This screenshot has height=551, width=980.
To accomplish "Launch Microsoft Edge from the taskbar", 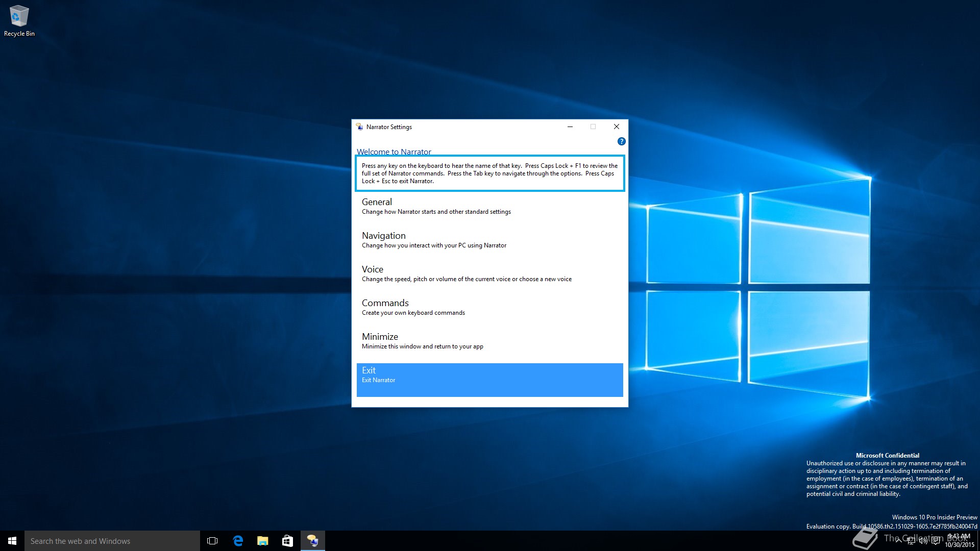I will [238, 541].
